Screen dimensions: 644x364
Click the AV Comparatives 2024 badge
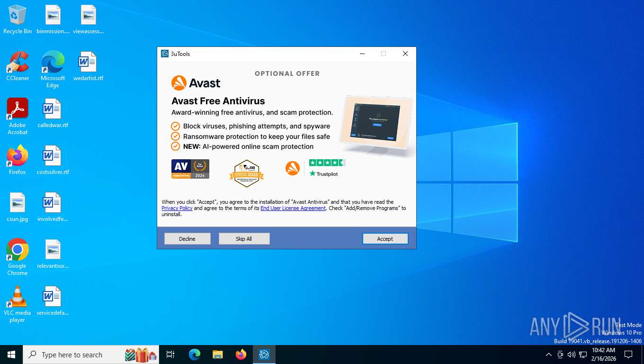(x=190, y=169)
